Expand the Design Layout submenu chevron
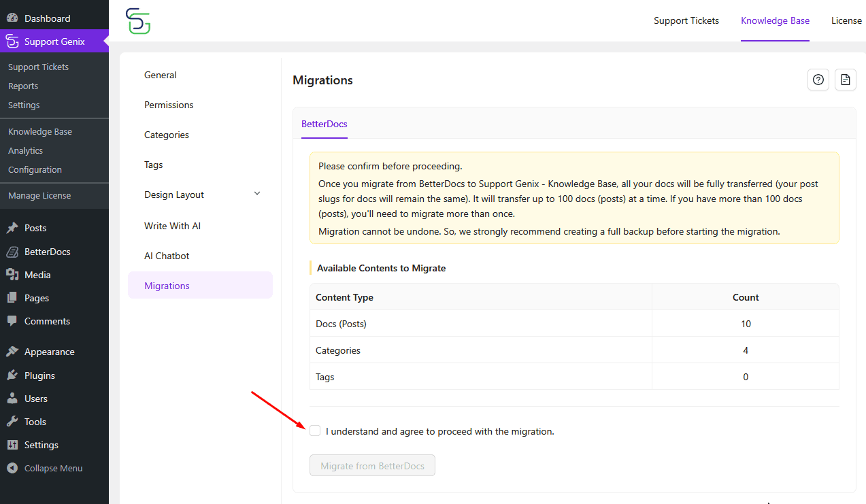 [257, 194]
